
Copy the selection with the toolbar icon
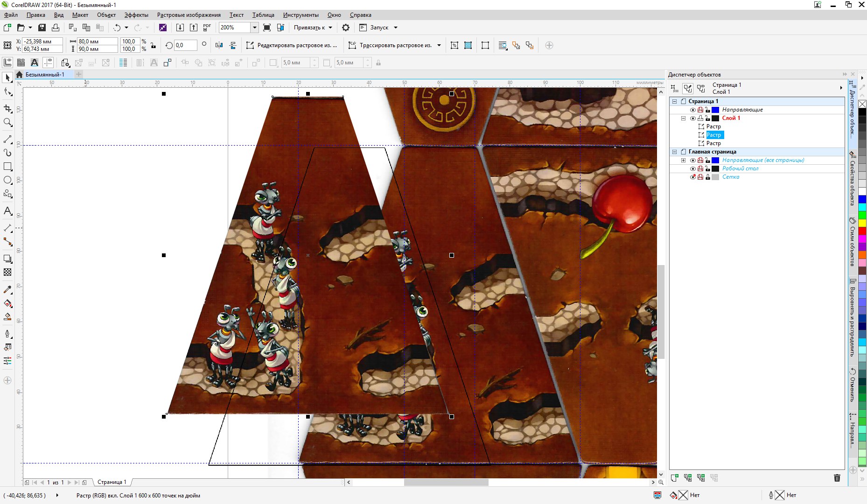coord(86,28)
